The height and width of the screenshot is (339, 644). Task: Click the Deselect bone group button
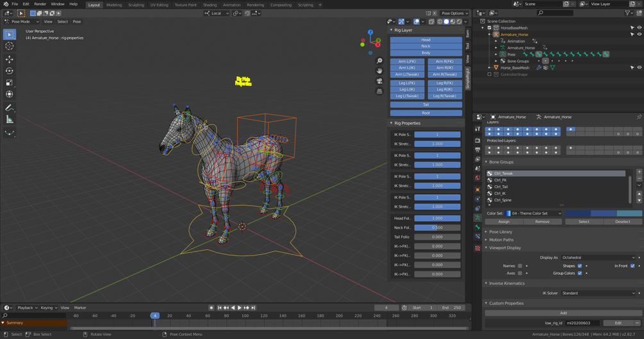coord(623,222)
